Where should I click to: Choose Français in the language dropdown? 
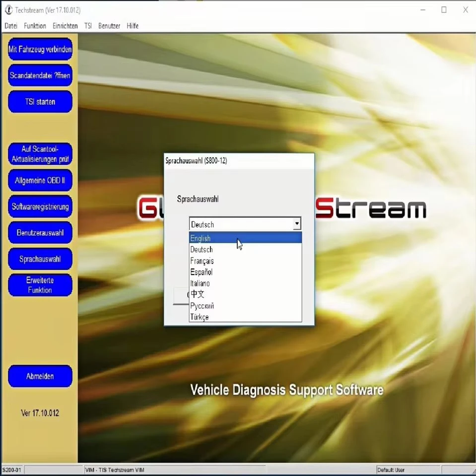(245, 261)
